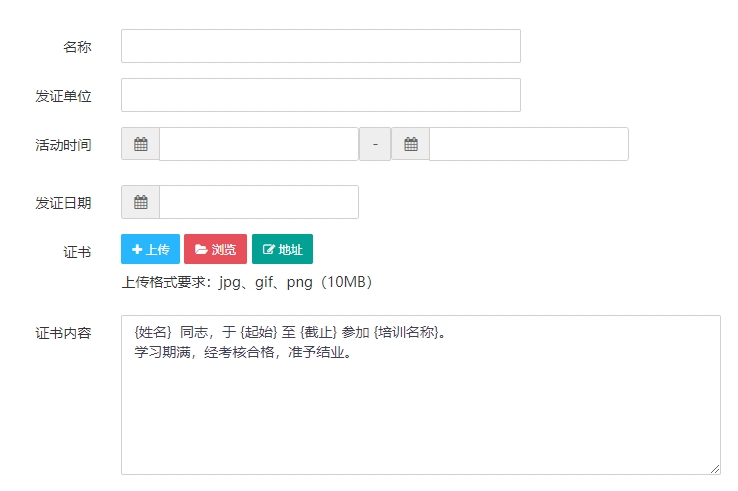Click the 活动时间 field label
The width and height of the screenshot is (738, 491).
63,145
